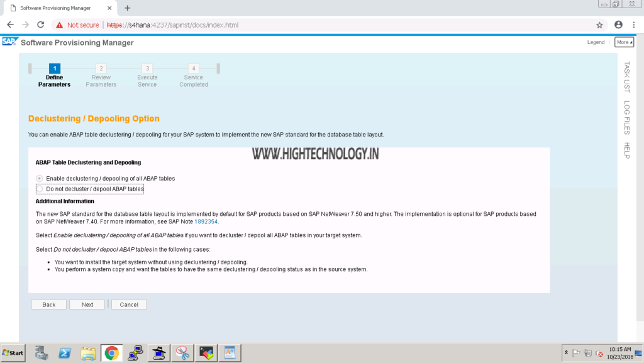The width and height of the screenshot is (644, 363).
Task: Go back in browser history
Action: click(x=10, y=25)
